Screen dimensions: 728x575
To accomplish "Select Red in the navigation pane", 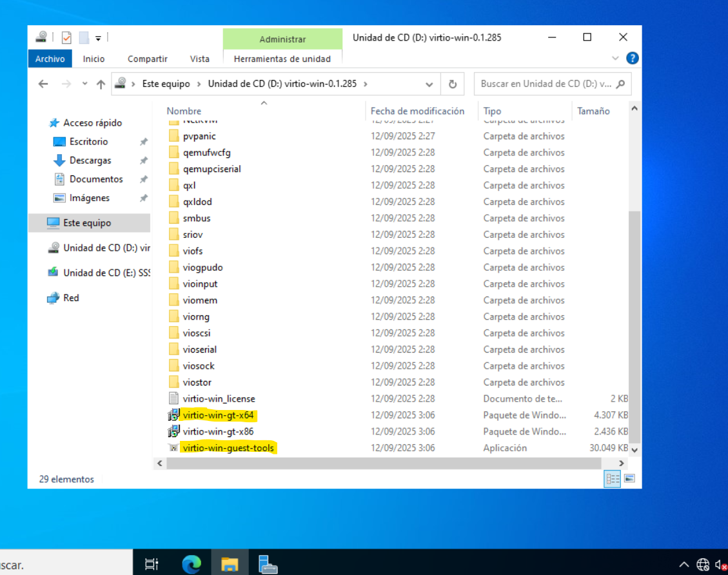I will click(x=70, y=298).
